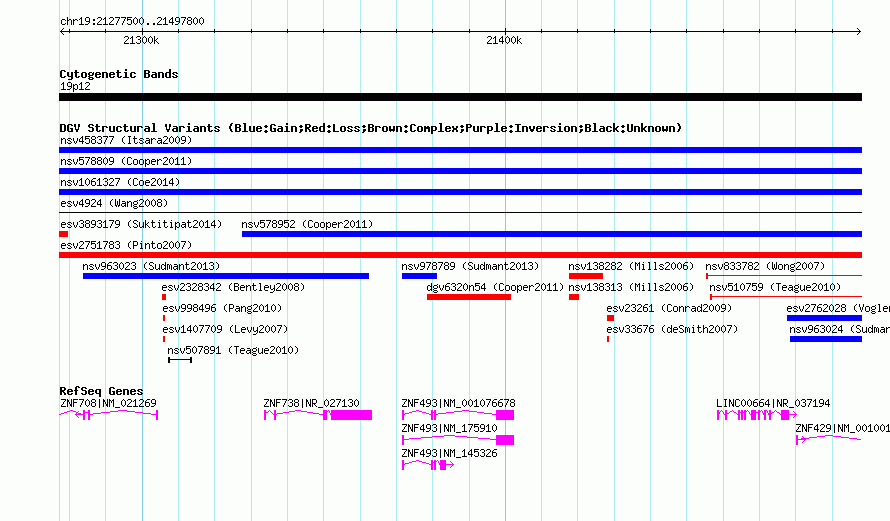Click the ZNF493 NM_145326 transcript glyph
Viewport: 890px width, 521px height.
point(428,465)
